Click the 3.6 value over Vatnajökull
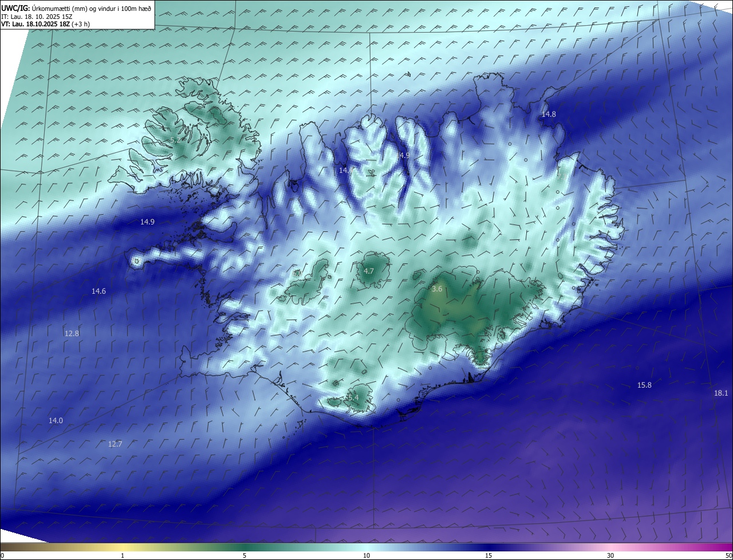This screenshot has height=560, width=733. [437, 289]
